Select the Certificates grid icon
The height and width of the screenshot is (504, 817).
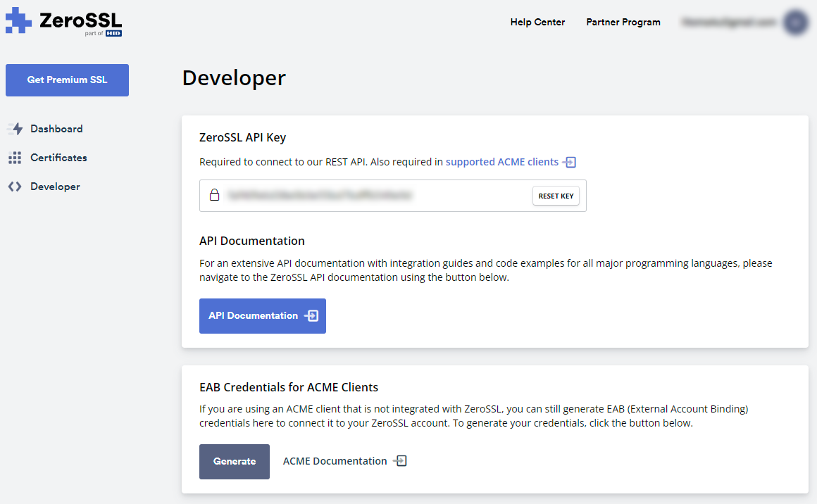[x=15, y=157]
